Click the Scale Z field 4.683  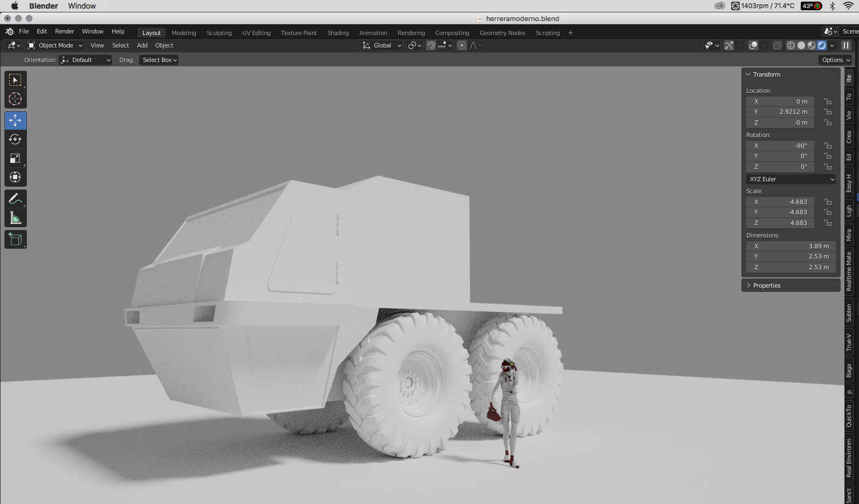[x=780, y=223]
